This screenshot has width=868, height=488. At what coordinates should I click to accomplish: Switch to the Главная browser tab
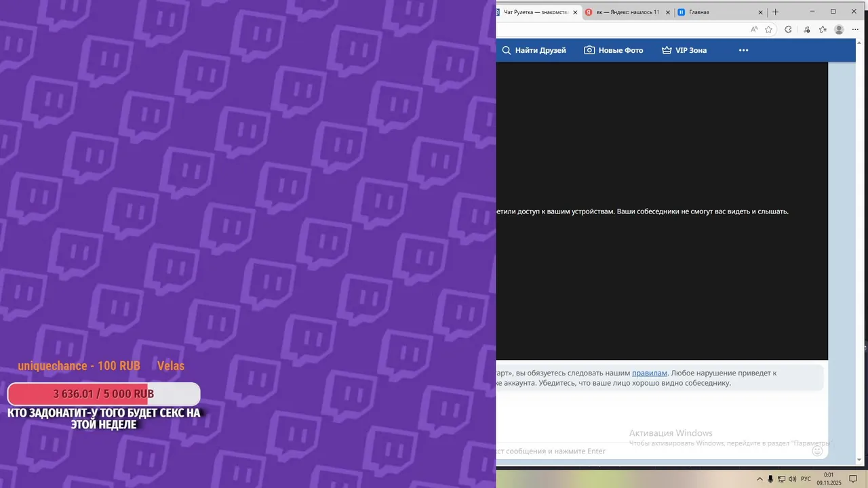[x=721, y=12]
